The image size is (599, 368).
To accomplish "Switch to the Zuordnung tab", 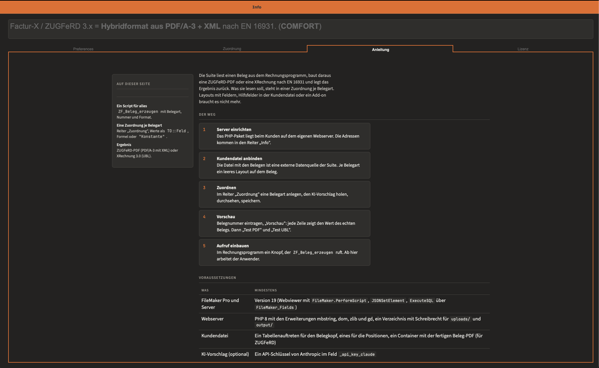I will [x=232, y=49].
